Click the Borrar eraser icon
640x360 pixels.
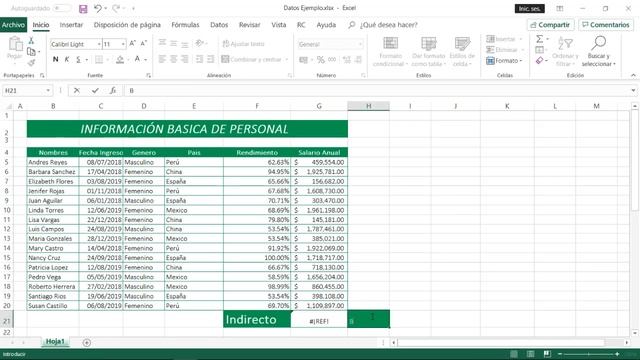tap(540, 60)
